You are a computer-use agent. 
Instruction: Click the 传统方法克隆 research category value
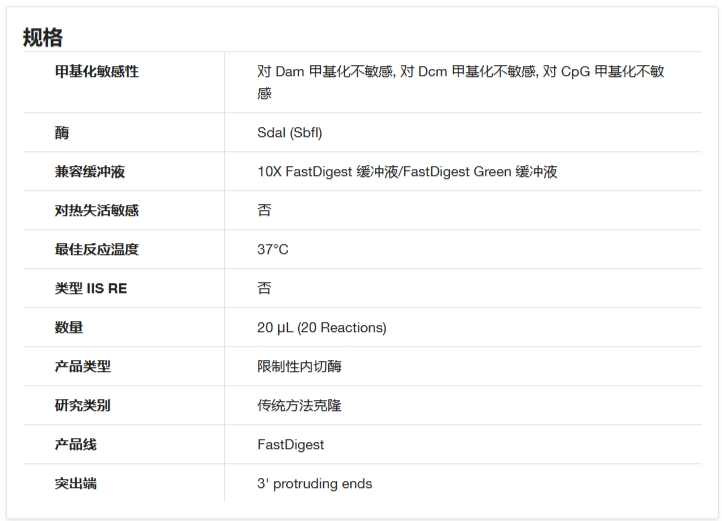[299, 405]
